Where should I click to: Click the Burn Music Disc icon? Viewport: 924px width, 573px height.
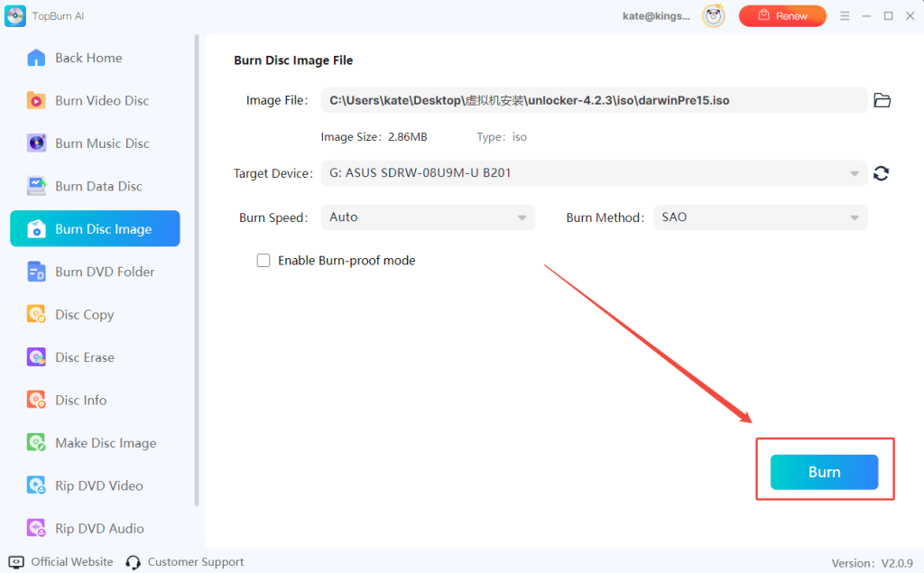(36, 143)
